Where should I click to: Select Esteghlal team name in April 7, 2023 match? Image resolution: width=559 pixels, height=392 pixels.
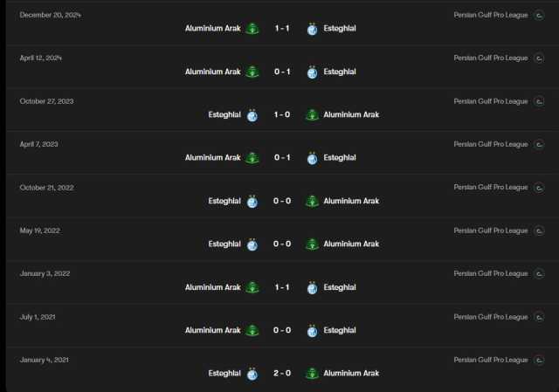(x=340, y=157)
